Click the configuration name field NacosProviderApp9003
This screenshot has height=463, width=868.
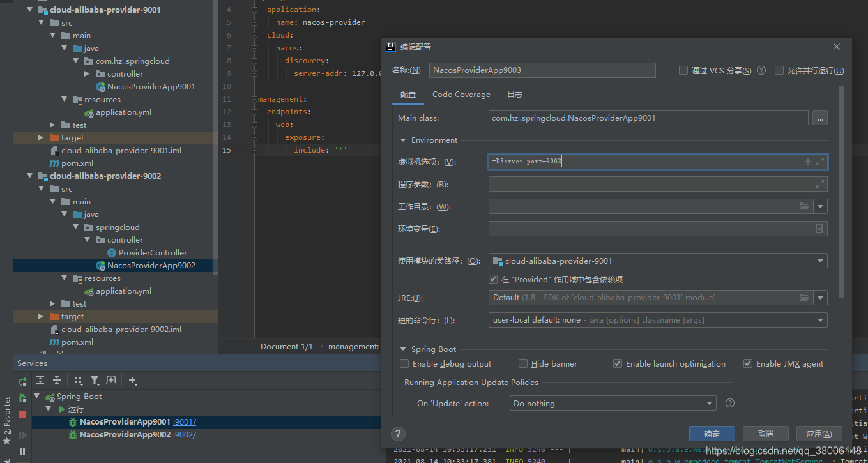coord(542,70)
